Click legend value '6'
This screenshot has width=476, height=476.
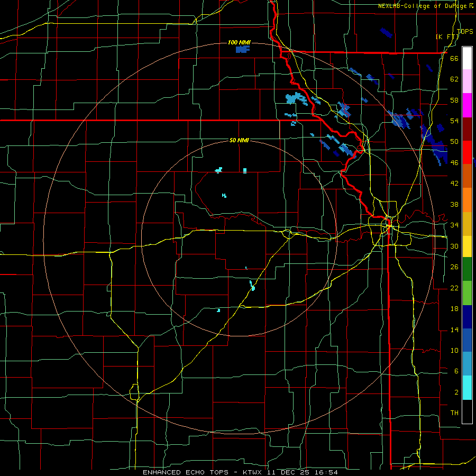pyautogui.click(x=456, y=371)
